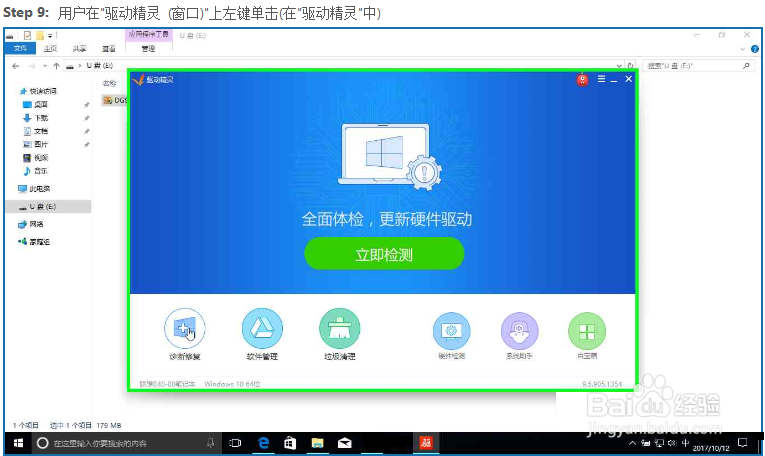
Task: Go back in Explorer navigation
Action: [16, 66]
